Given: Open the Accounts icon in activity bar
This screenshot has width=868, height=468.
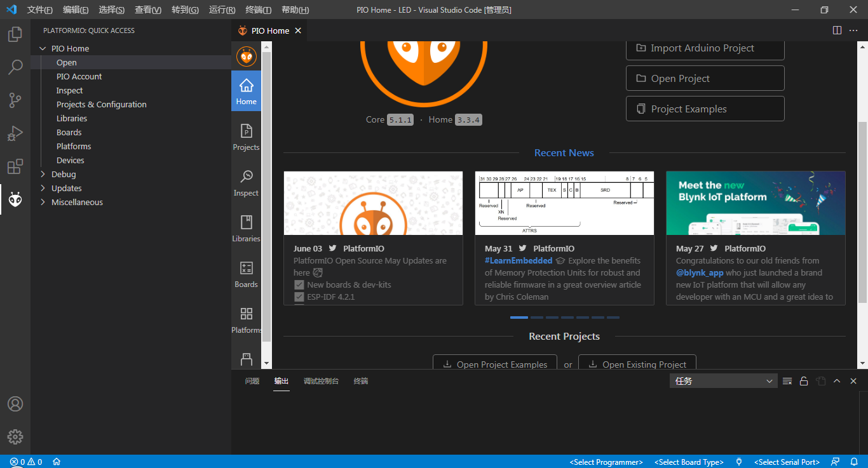Looking at the screenshot, I should point(15,404).
